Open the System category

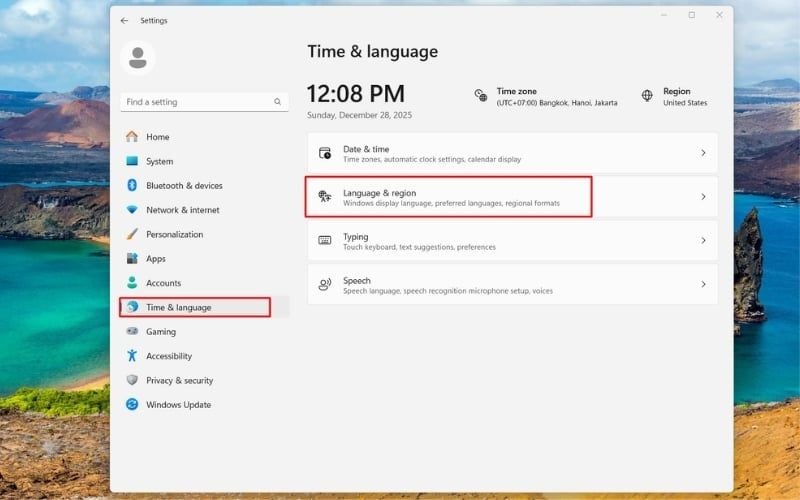tap(160, 161)
